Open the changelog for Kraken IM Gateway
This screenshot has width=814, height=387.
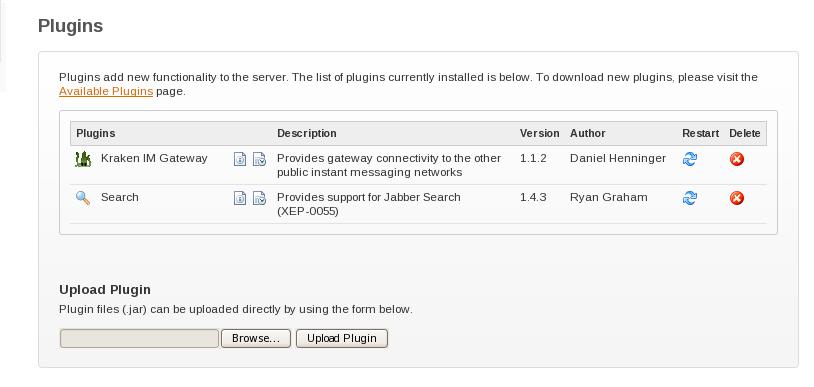click(x=259, y=159)
